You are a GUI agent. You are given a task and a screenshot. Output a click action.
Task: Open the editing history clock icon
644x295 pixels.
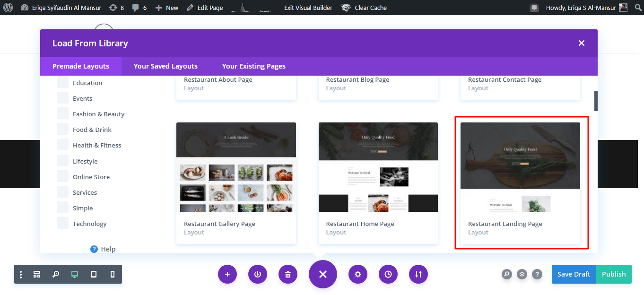388,274
